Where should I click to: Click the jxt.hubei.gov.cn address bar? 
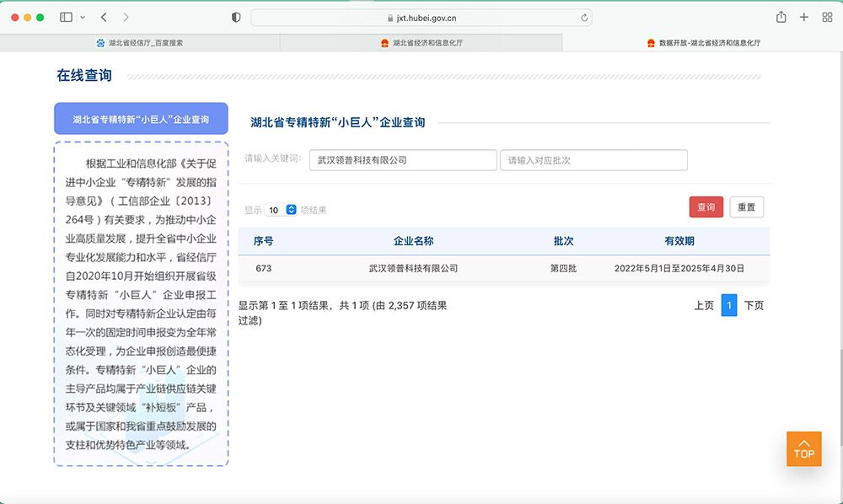[x=421, y=17]
